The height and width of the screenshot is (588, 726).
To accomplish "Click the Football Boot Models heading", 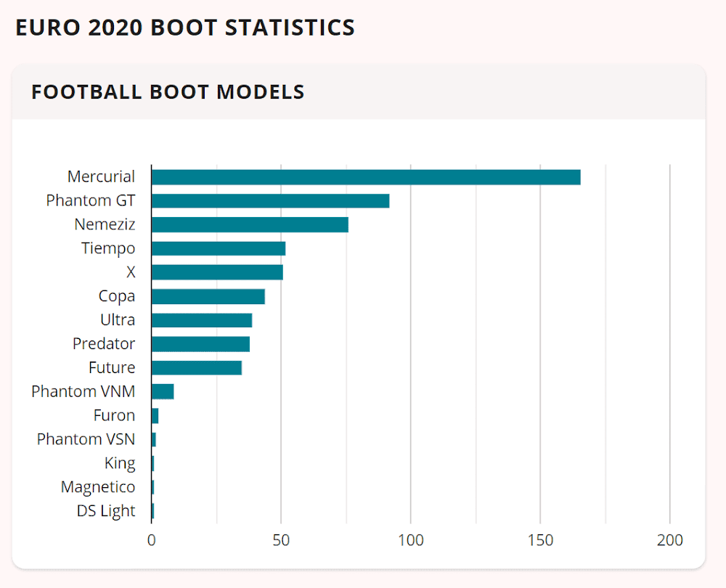I will coord(168,92).
